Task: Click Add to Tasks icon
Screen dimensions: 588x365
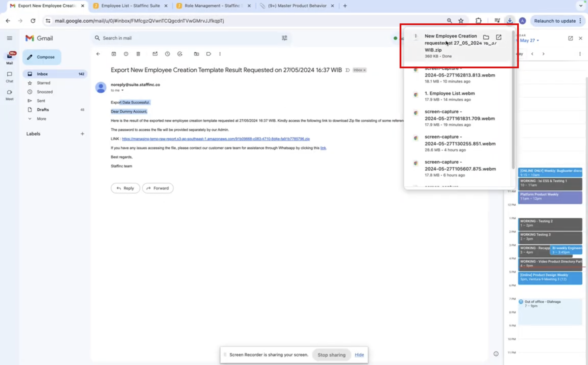Action: click(x=180, y=54)
